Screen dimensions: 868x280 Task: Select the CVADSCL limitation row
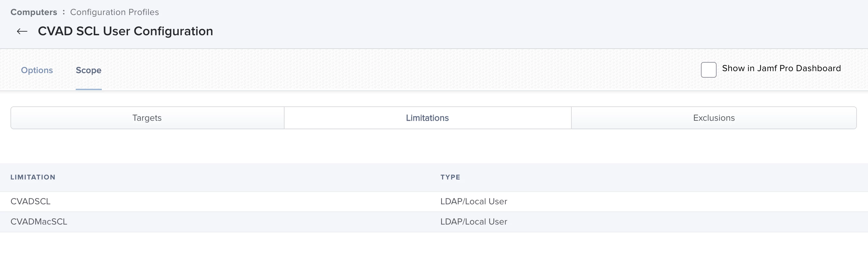pyautogui.click(x=434, y=201)
